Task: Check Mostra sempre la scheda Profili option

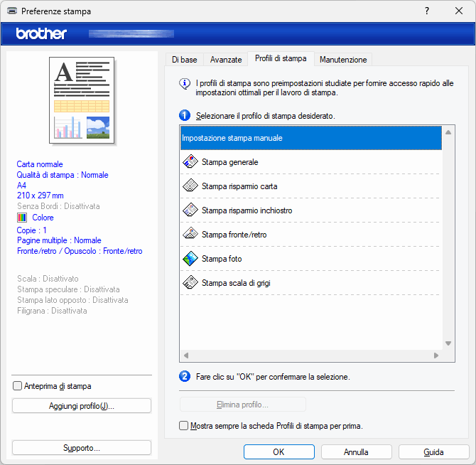Action: click(184, 426)
